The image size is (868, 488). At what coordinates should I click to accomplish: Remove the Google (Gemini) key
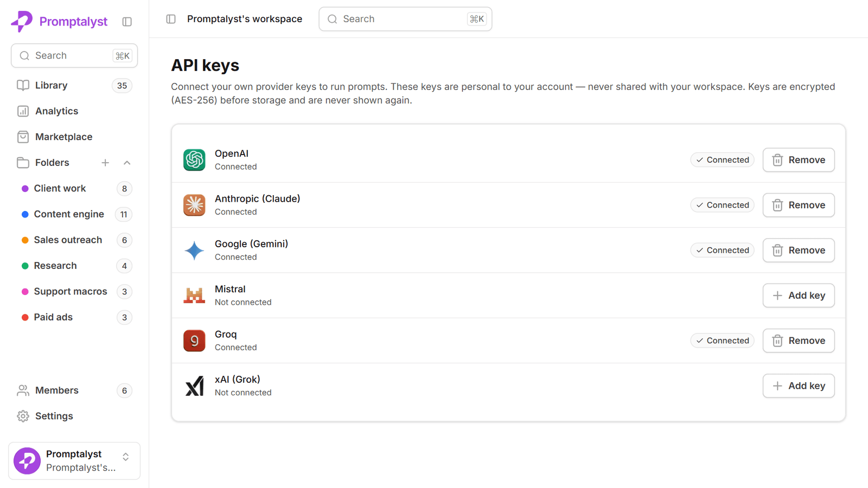799,251
